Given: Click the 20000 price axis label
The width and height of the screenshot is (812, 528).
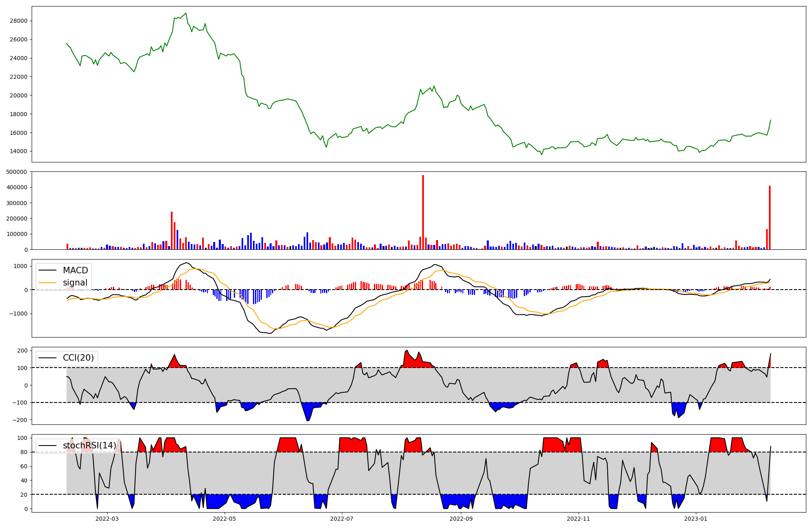Looking at the screenshot, I should [18, 95].
